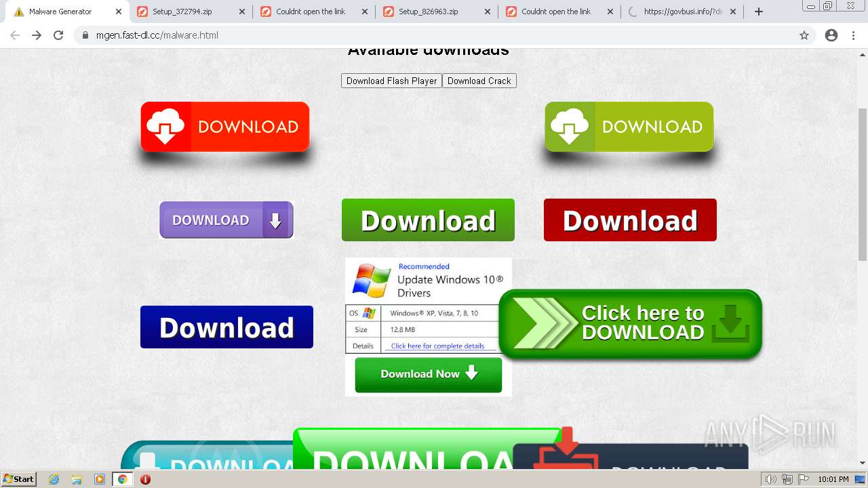Open a new tab with plus
This screenshot has height=488, width=868.
click(759, 12)
